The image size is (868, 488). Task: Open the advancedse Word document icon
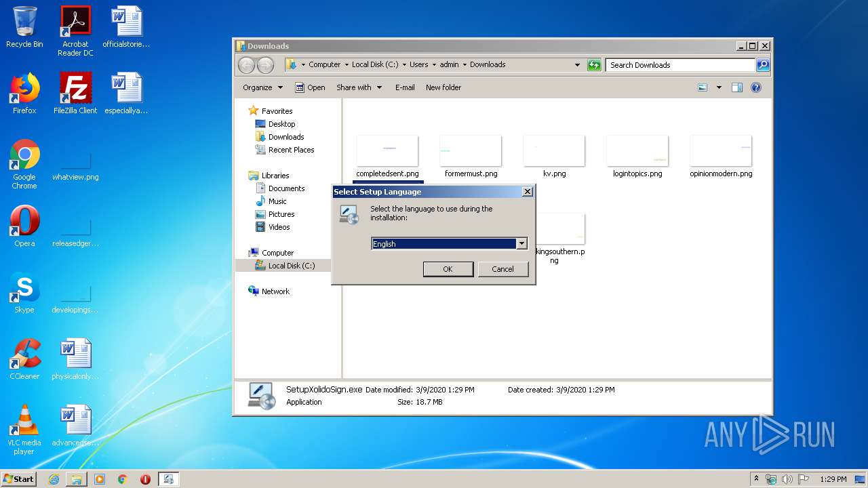click(75, 425)
